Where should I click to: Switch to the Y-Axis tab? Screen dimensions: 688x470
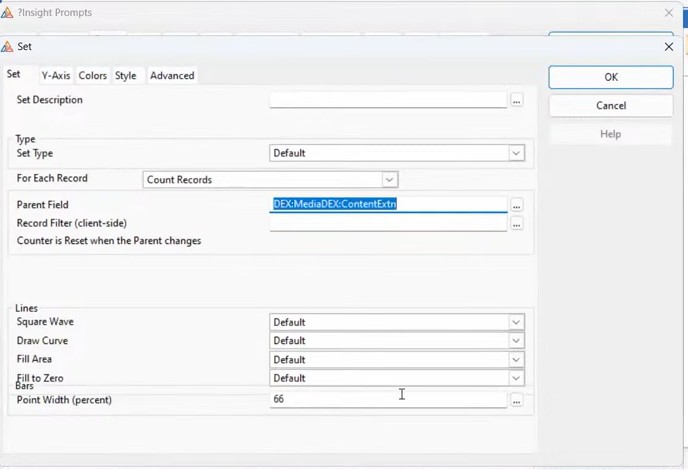click(x=55, y=75)
